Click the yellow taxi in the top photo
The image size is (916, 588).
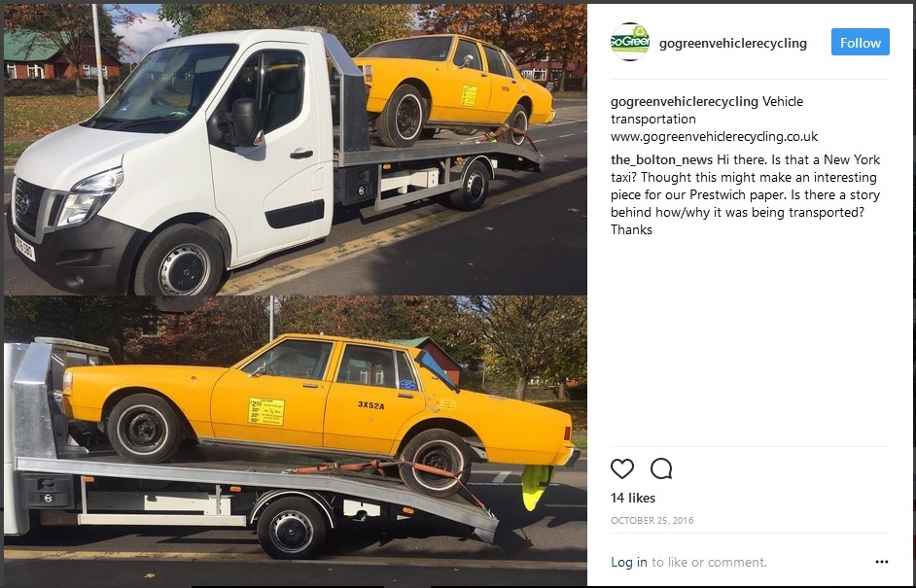coord(453,87)
